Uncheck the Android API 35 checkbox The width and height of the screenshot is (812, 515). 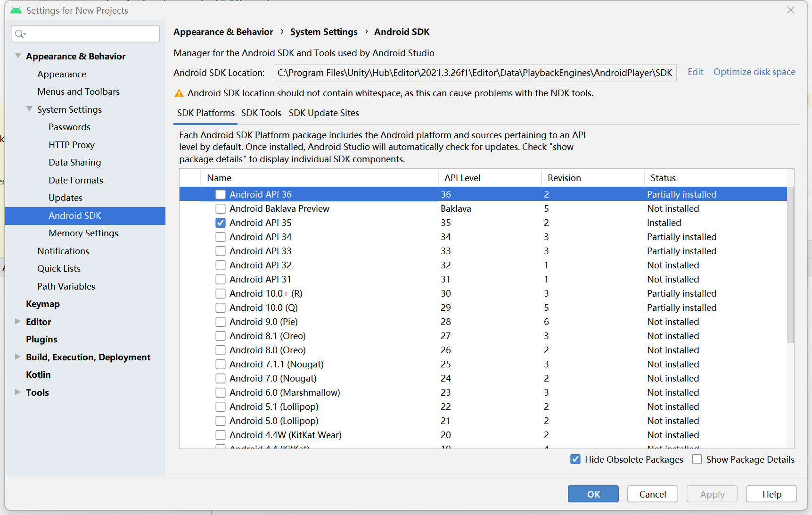click(221, 223)
